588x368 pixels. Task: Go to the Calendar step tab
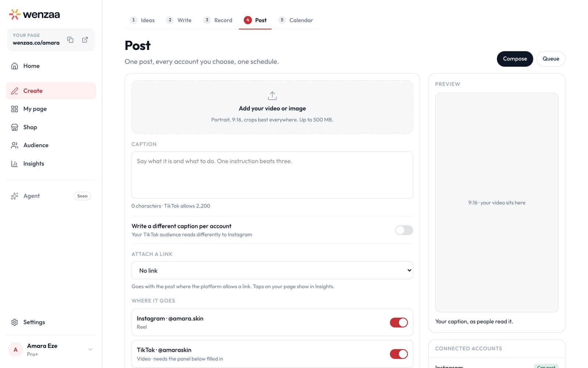click(296, 20)
